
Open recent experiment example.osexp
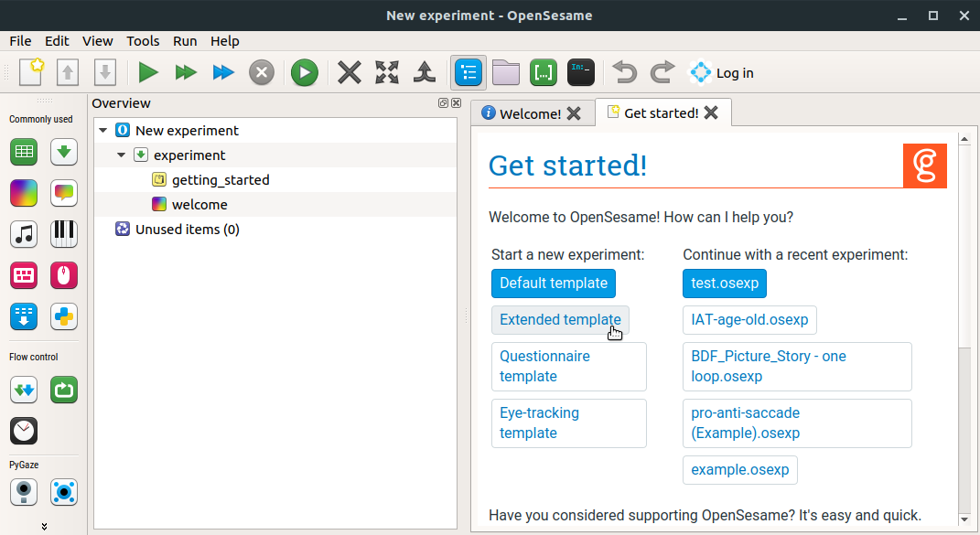tap(740, 470)
